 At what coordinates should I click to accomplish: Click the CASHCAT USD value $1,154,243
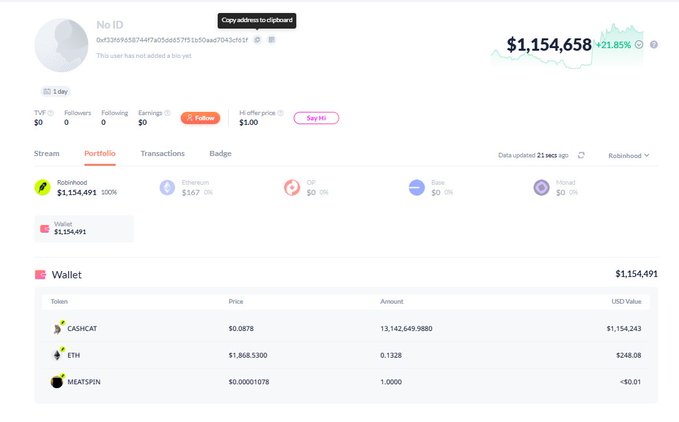(x=624, y=329)
